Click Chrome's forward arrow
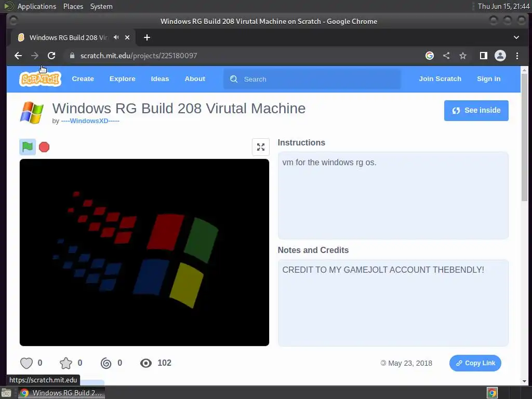This screenshot has width=532, height=399. point(35,56)
